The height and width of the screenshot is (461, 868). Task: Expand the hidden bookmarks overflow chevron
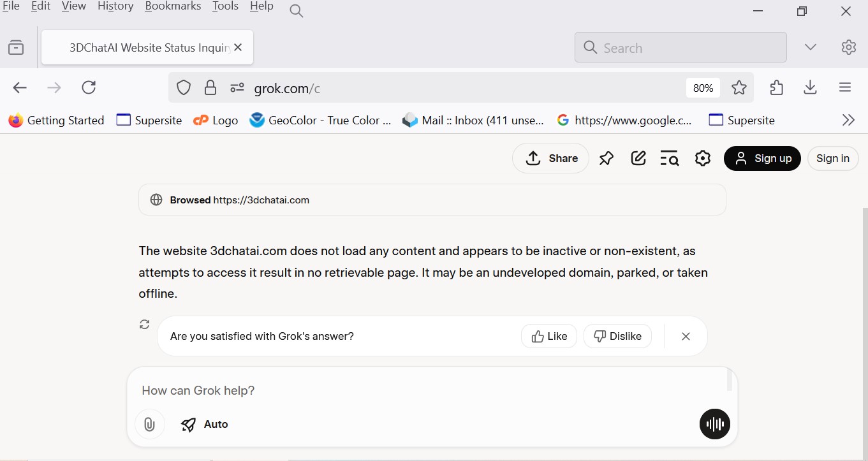(848, 120)
